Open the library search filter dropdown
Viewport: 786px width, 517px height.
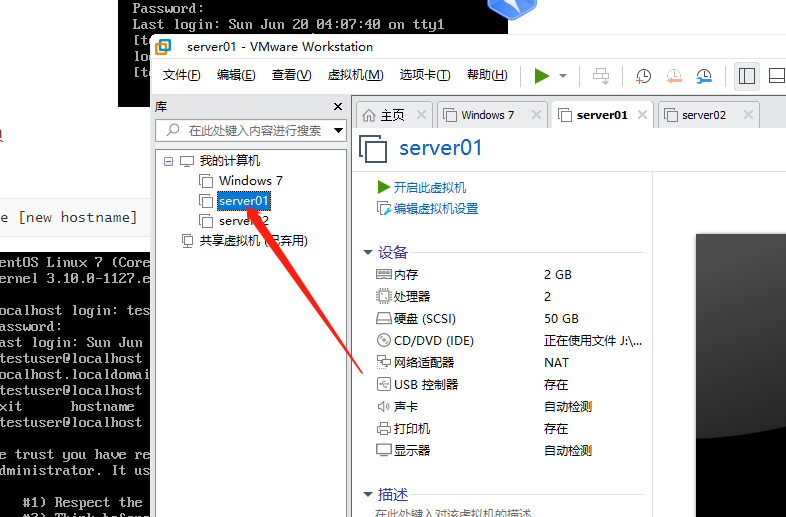click(338, 130)
